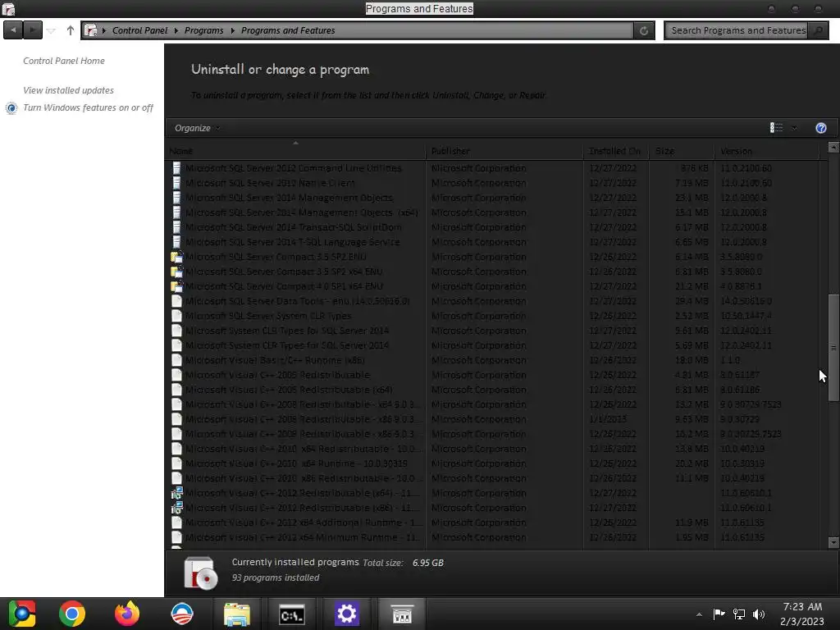The width and height of the screenshot is (840, 630).
Task: Click the Visual C++ 2012 Redistributable (x64) icon
Action: click(176, 493)
